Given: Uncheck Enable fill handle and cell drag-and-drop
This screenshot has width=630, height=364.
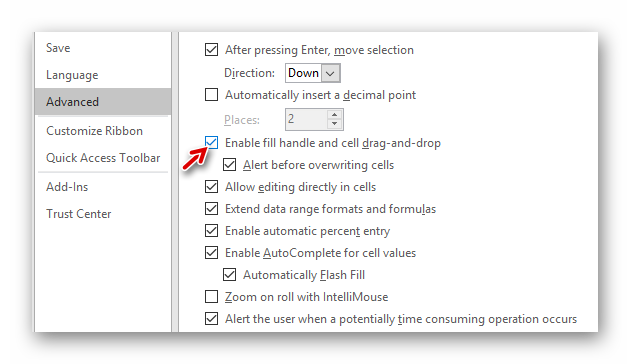Looking at the screenshot, I should click(x=211, y=143).
